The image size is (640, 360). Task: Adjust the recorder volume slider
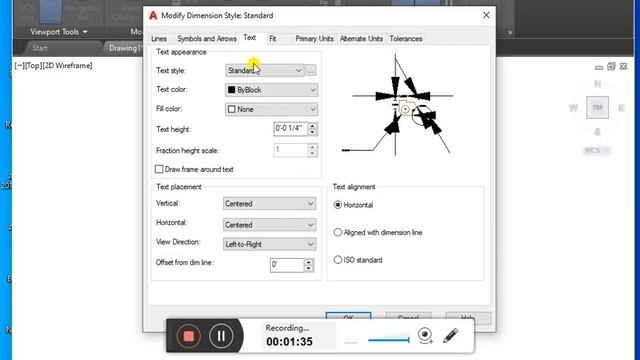(x=389, y=340)
